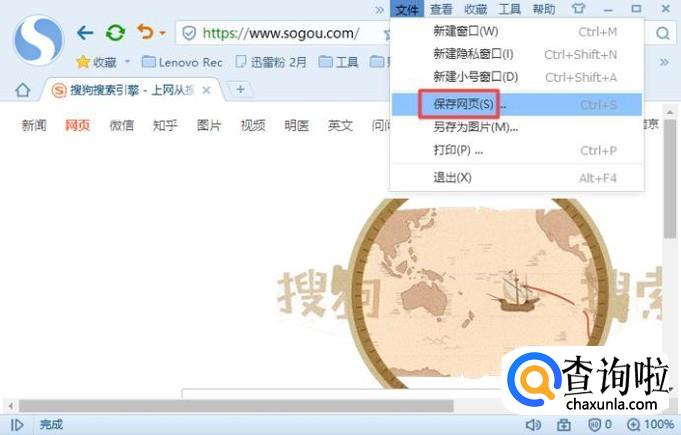Viewport: 681px width, 435px height.
Task: Choose 新建隐私窗口(I) menu item
Action: [517, 54]
